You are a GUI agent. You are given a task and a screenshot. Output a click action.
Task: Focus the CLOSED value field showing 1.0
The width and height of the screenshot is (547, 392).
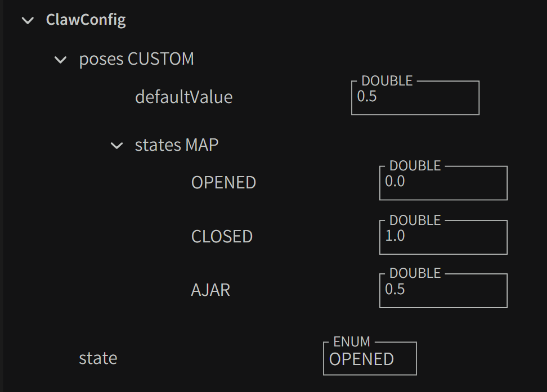tap(443, 237)
